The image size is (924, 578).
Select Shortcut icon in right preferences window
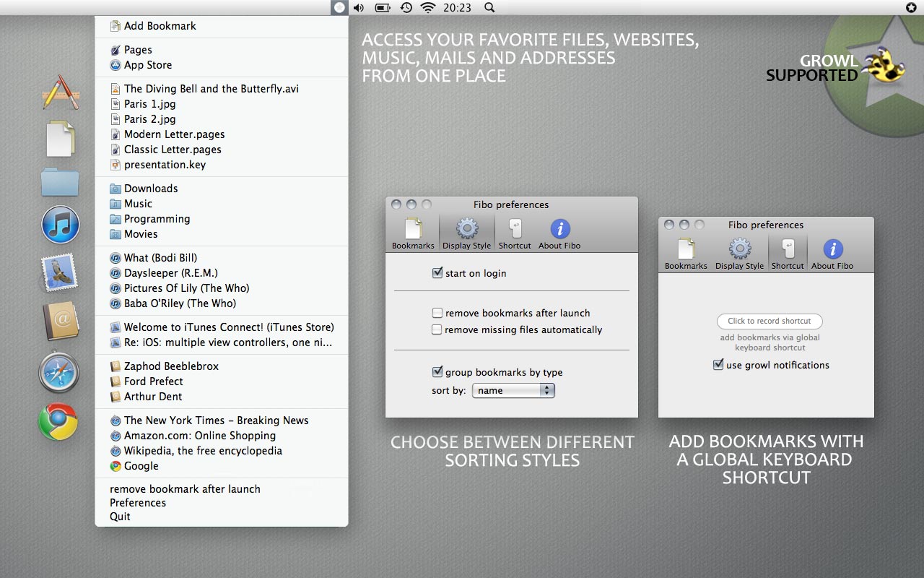tap(788, 254)
